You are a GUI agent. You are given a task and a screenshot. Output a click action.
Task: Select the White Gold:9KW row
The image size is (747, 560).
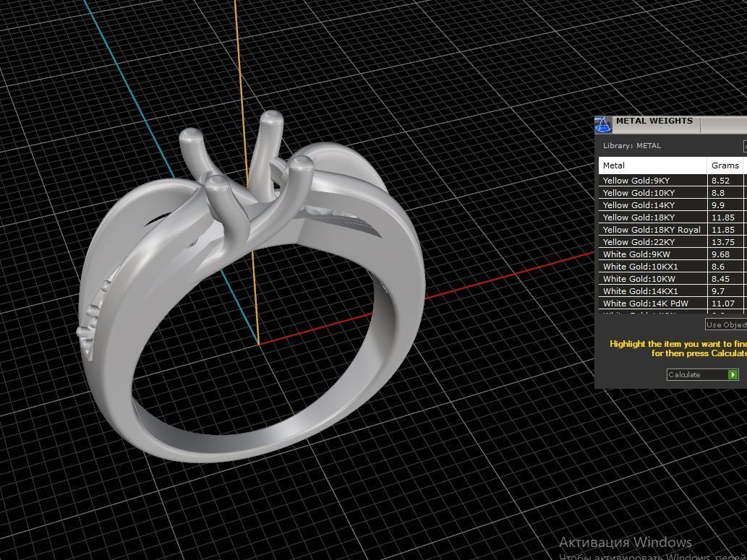(x=673, y=254)
